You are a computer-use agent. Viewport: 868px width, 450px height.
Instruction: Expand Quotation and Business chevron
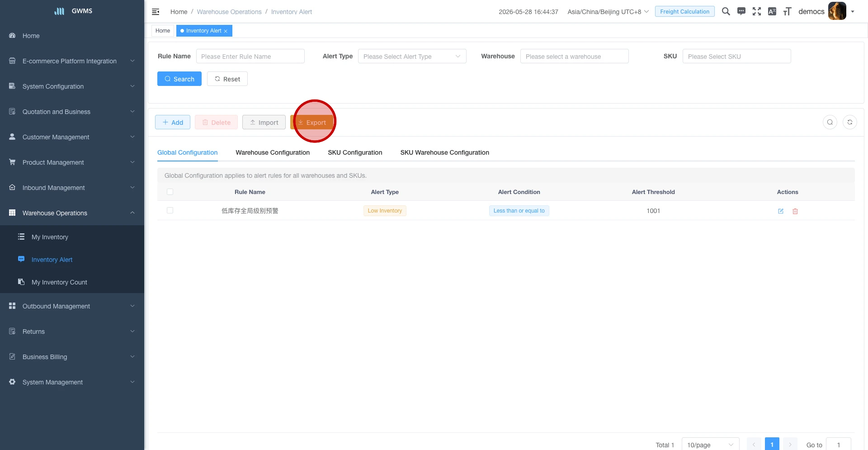(132, 111)
